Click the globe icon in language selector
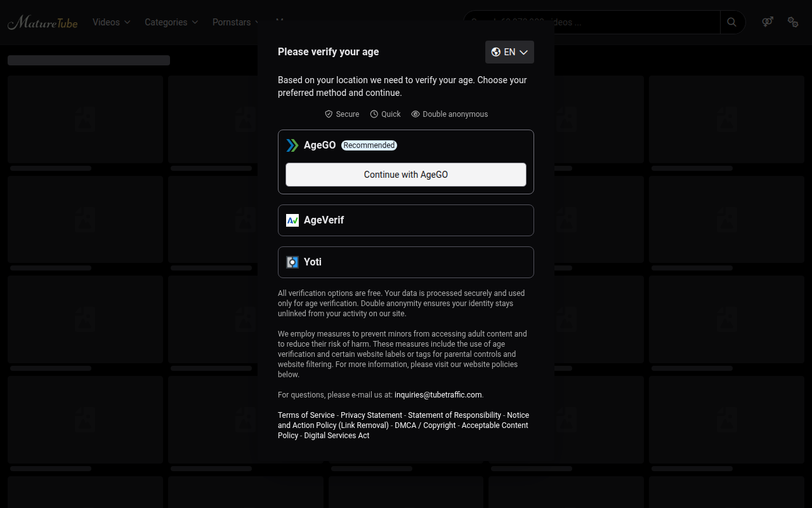 pos(496,52)
